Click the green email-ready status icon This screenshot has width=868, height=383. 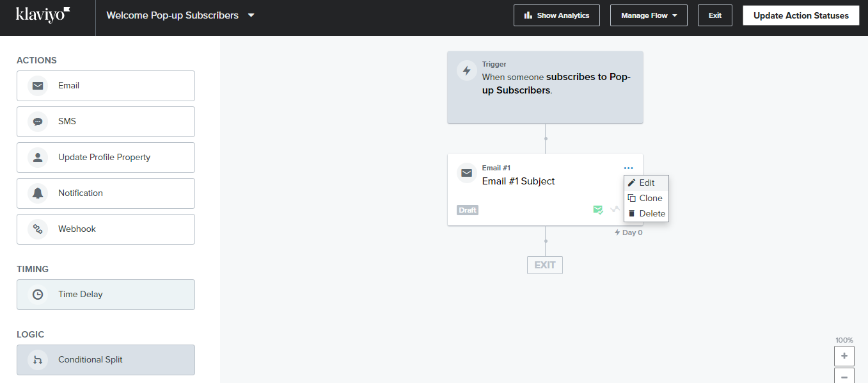tap(598, 209)
